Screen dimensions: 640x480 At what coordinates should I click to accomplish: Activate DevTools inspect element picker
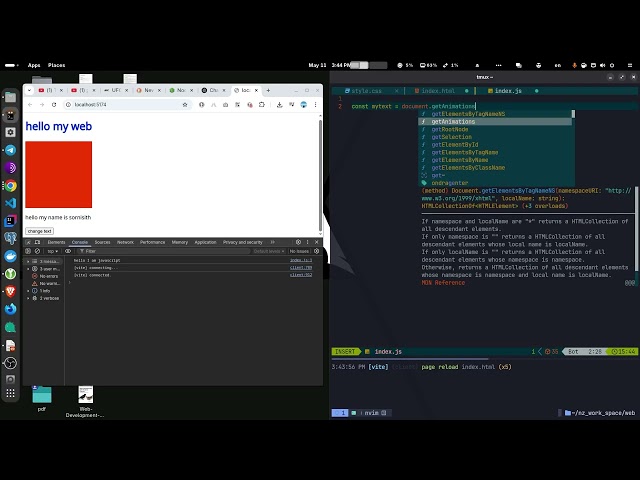(29, 242)
